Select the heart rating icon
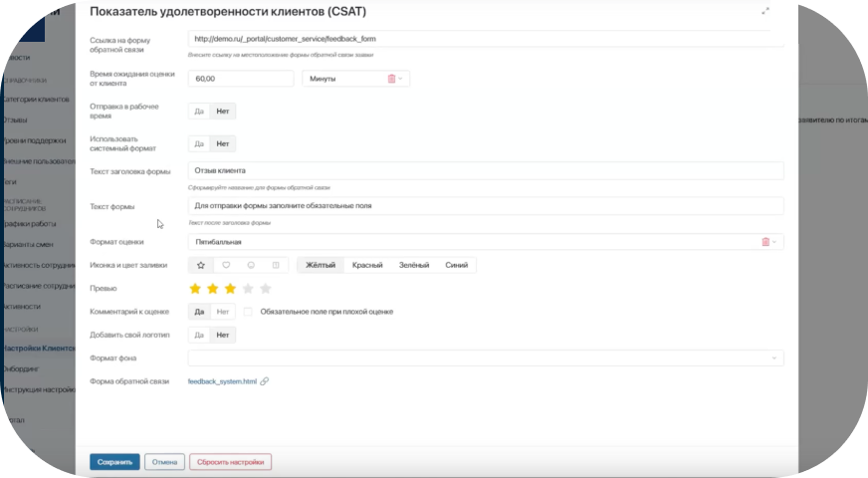The image size is (868, 478). [226, 265]
